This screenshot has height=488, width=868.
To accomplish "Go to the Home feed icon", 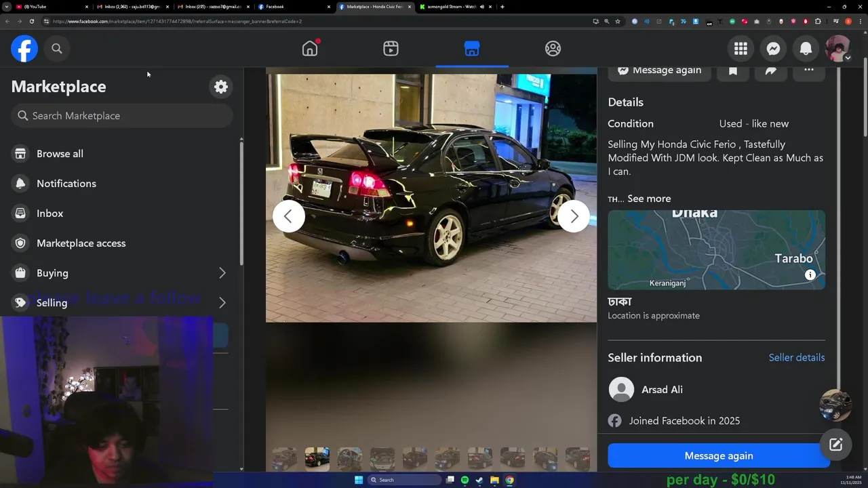I will [310, 48].
